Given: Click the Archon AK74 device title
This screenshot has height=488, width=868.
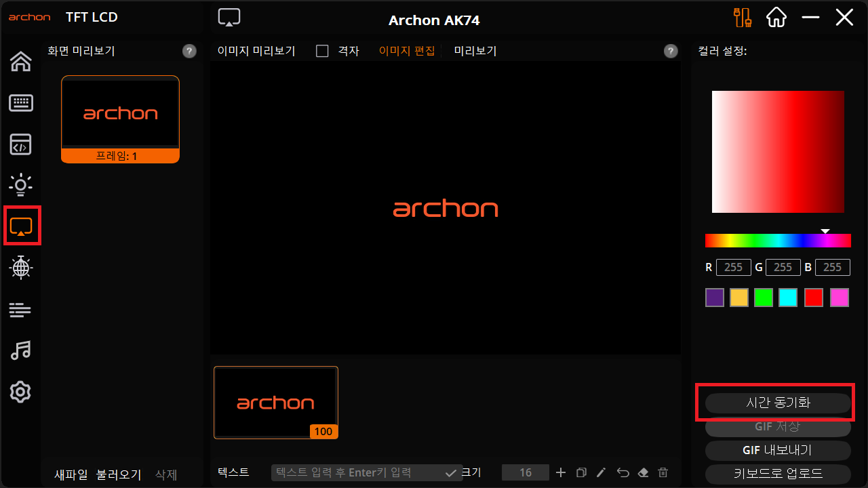Looking at the screenshot, I should 434,20.
